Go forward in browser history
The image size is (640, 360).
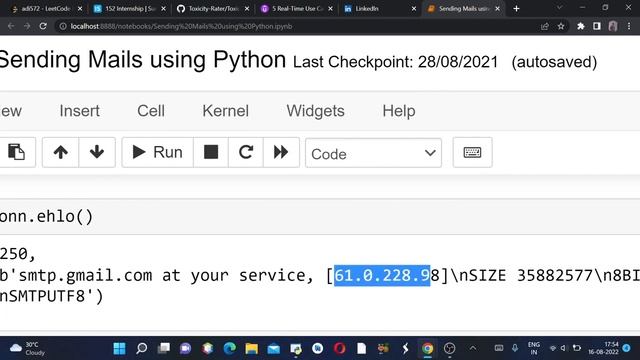[27, 26]
